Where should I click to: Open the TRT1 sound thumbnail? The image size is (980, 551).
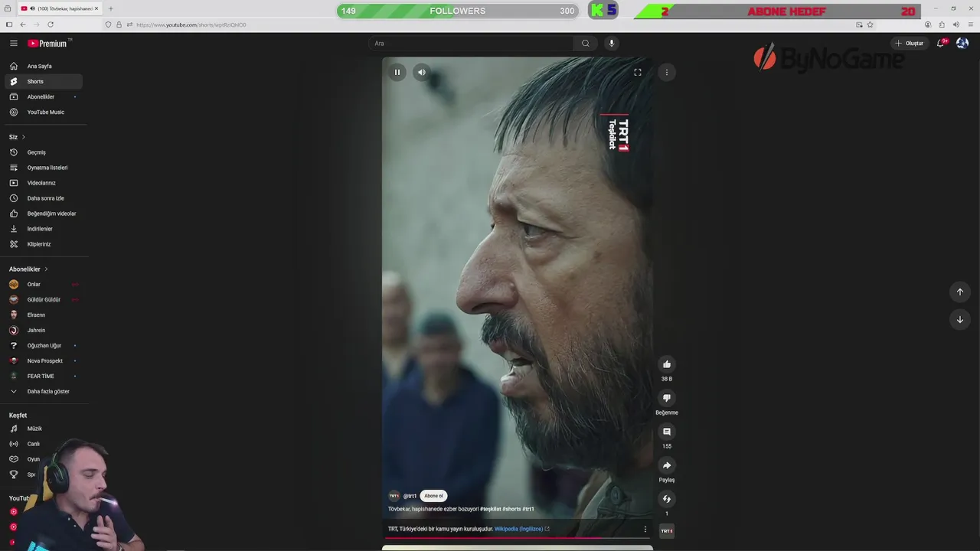(667, 530)
